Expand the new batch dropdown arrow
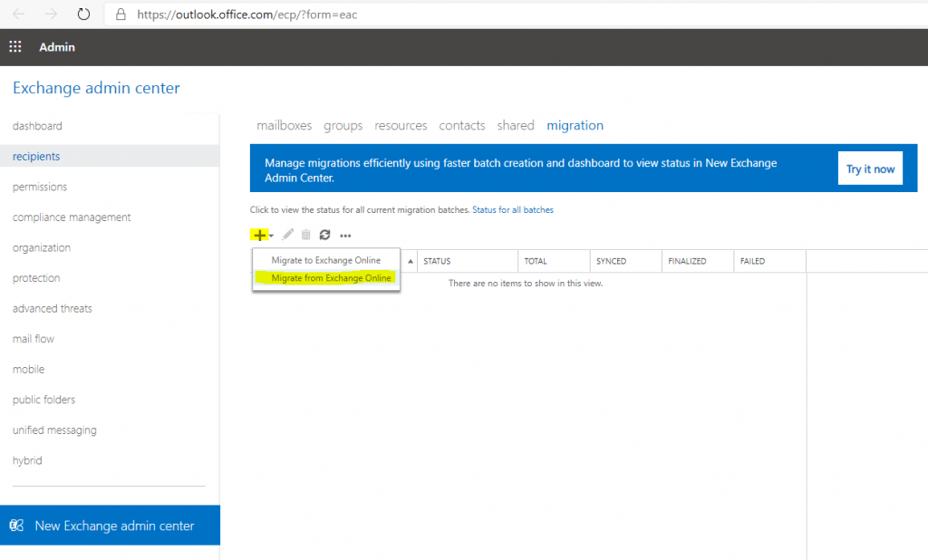The image size is (928, 560). pos(271,236)
